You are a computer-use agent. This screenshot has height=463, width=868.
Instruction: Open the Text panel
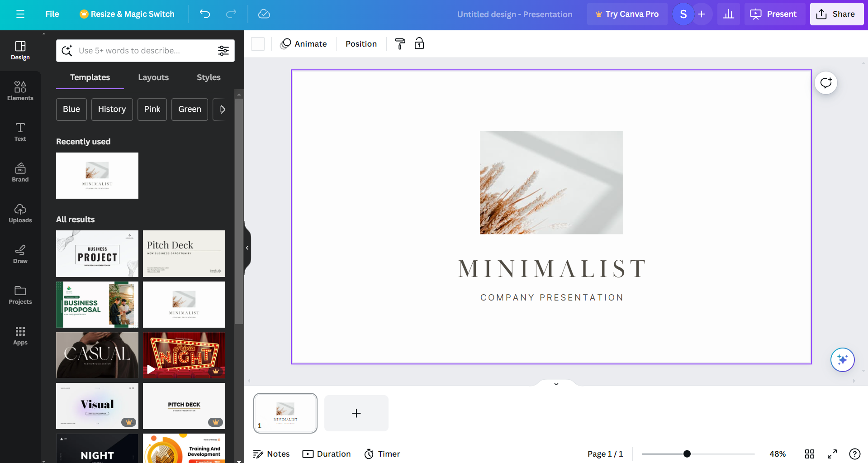[20, 131]
